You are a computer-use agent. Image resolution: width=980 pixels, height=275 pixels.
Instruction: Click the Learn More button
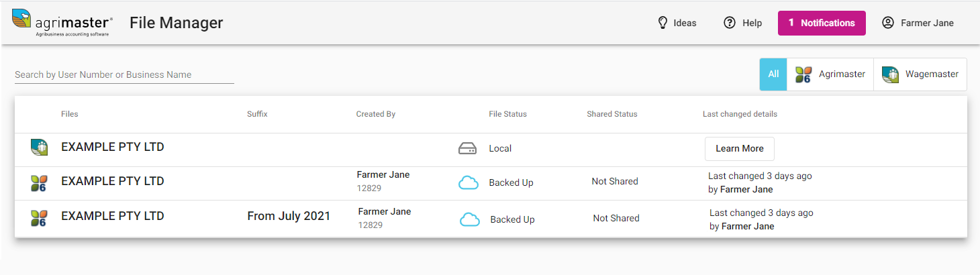(740, 149)
